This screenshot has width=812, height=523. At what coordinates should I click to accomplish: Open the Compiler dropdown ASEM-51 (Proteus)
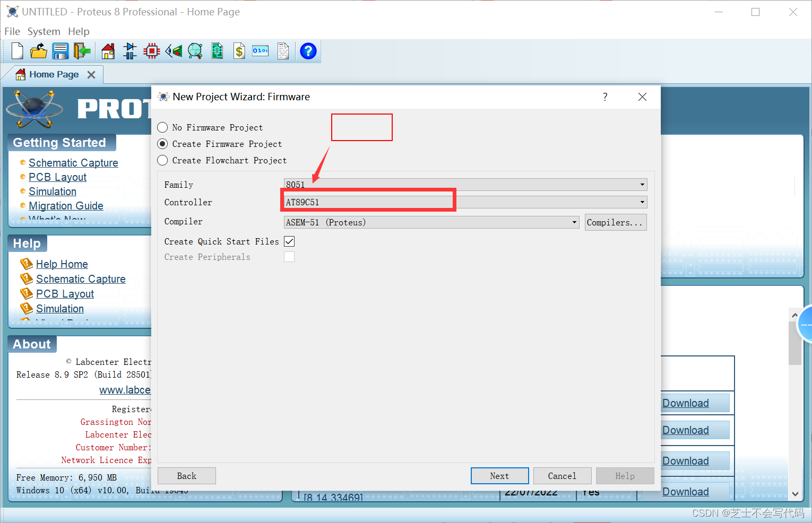coord(431,222)
